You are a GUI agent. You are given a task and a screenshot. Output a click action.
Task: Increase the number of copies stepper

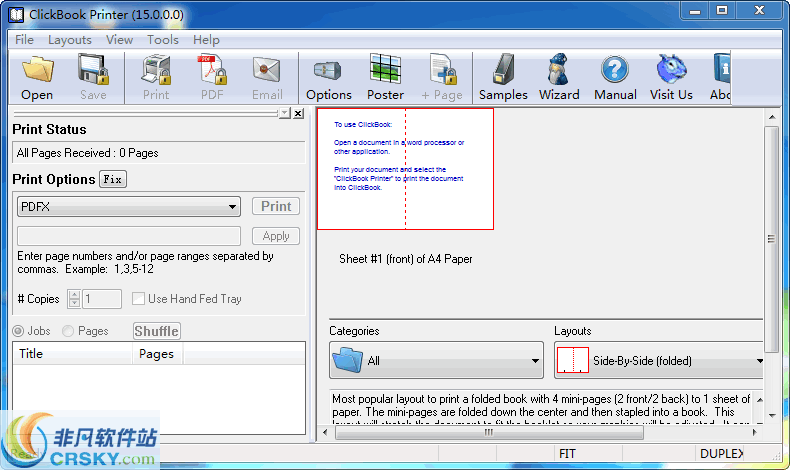click(x=74, y=295)
